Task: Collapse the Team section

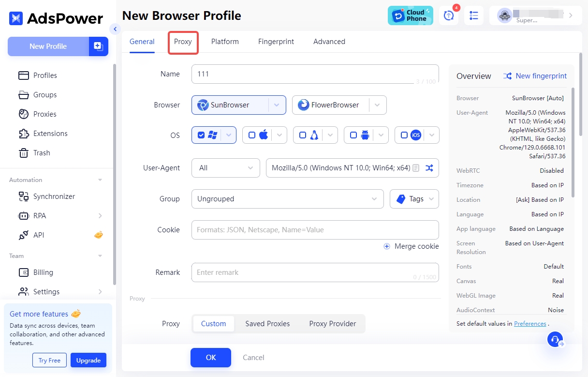Action: pos(100,256)
